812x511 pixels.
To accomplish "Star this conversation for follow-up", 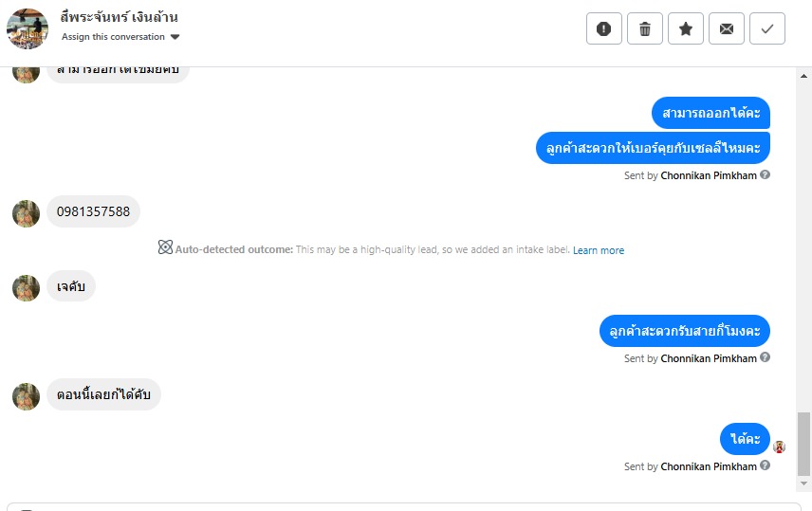I will pyautogui.click(x=686, y=28).
